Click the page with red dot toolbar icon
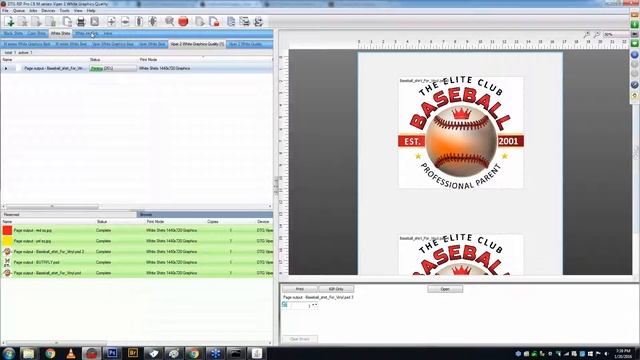The height and width of the screenshot is (360, 640). [214, 22]
